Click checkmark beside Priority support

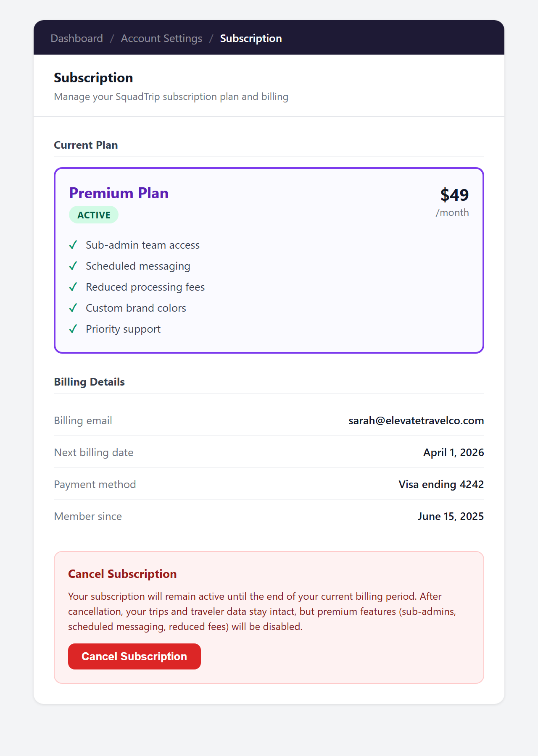pyautogui.click(x=73, y=329)
